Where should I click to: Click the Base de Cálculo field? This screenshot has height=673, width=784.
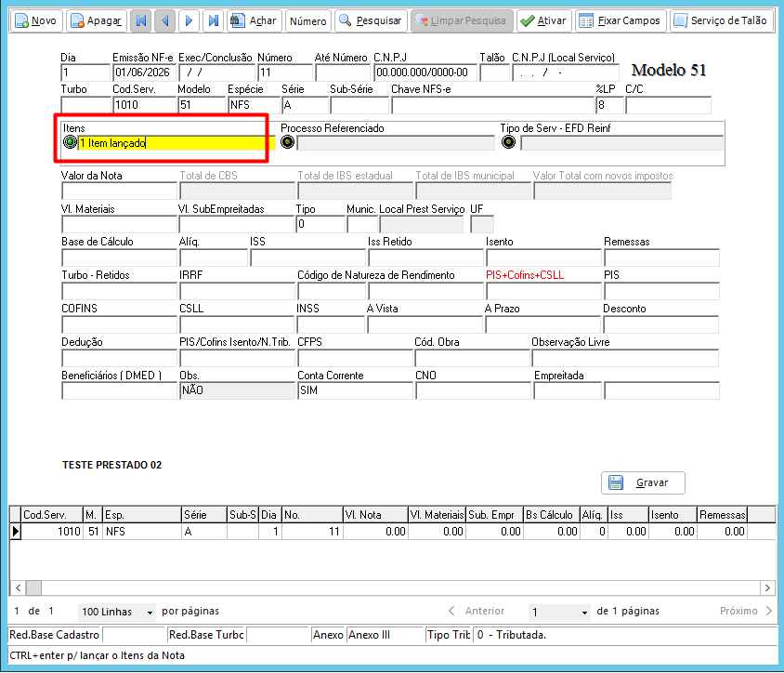click(x=119, y=257)
